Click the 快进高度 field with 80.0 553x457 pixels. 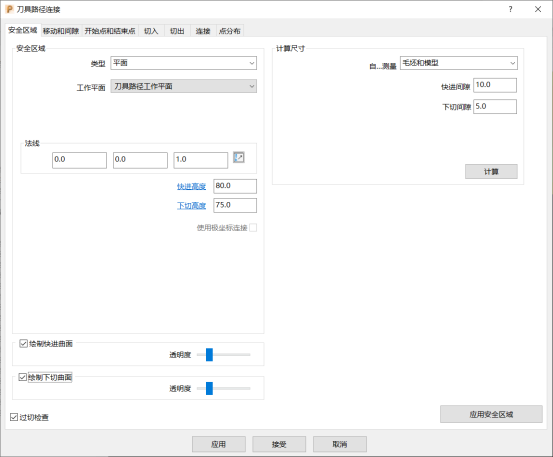pos(235,186)
